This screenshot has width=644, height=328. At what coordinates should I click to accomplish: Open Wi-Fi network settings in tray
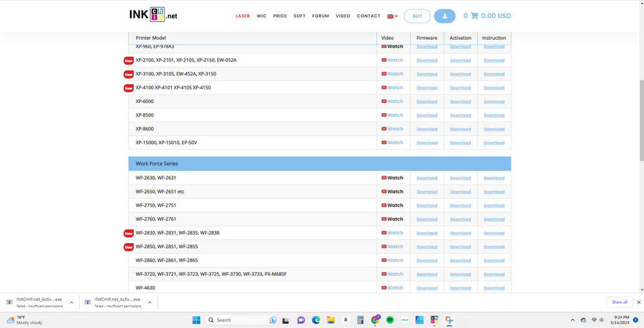[x=594, y=320]
